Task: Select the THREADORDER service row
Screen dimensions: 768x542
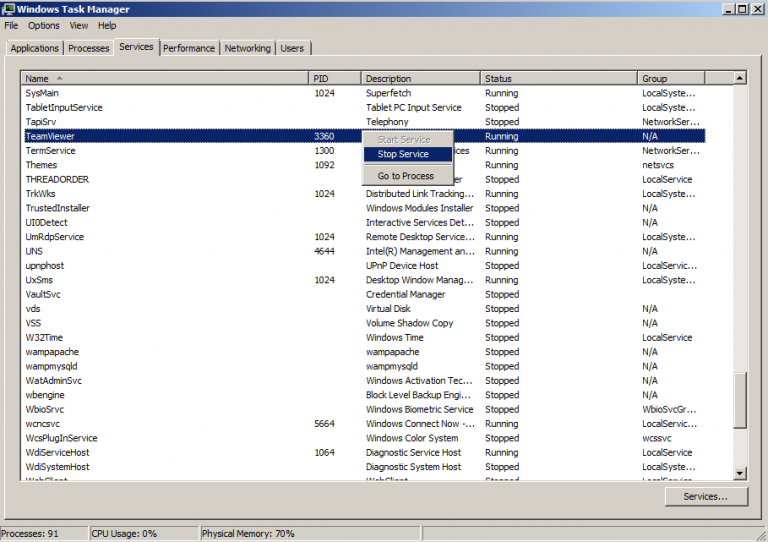Action: [365, 179]
